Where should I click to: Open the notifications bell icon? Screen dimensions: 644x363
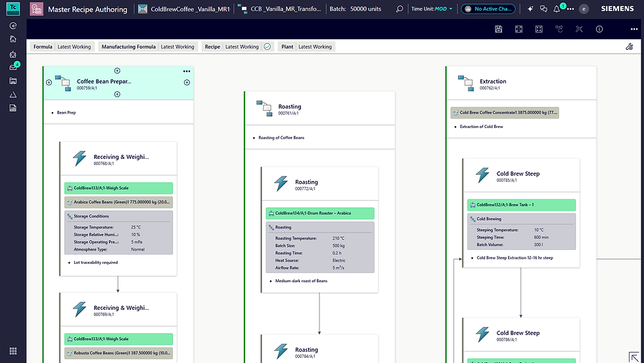[x=557, y=9]
